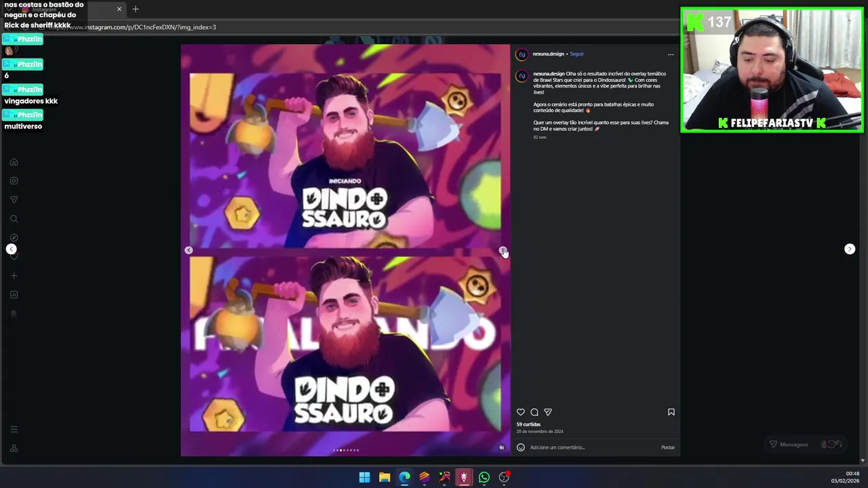This screenshot has width=868, height=488.
Task: Click Postar to submit comment
Action: pos(668,447)
